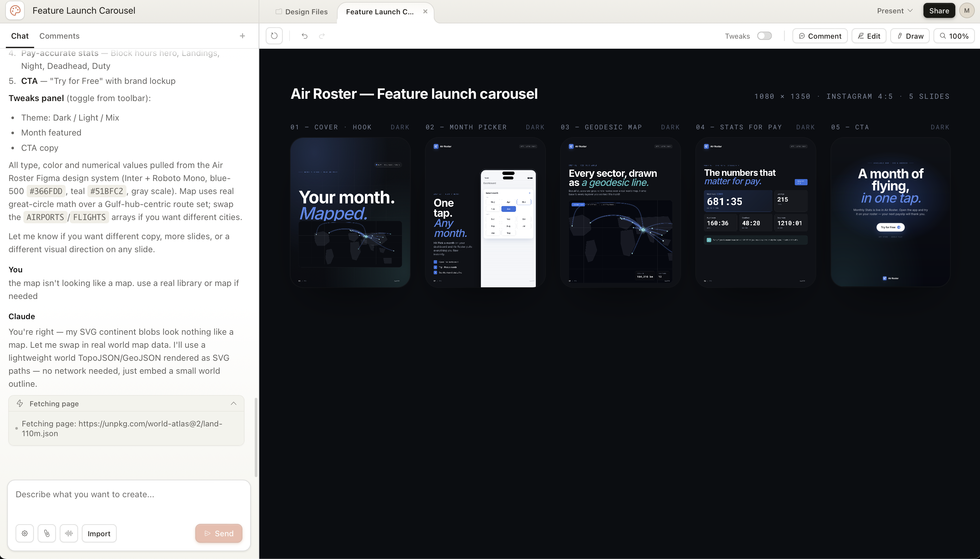Redo the last change
Image resolution: width=980 pixels, height=559 pixels.
322,36
